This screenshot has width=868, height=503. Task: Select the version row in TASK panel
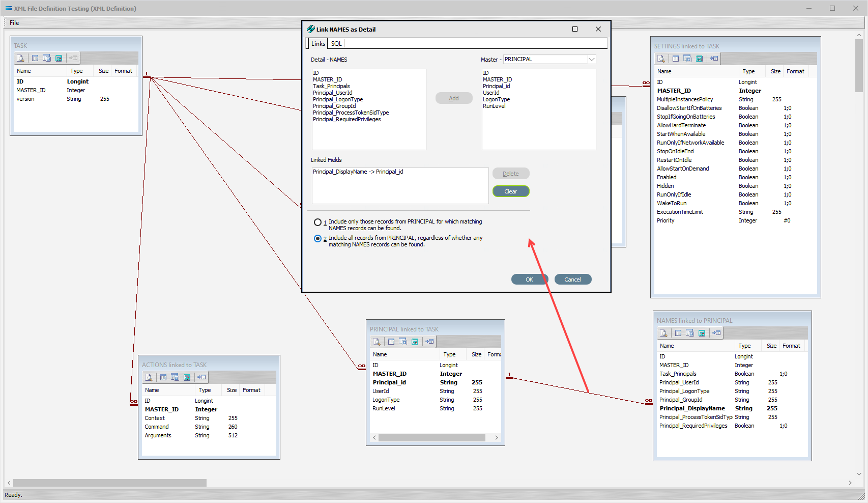76,99
